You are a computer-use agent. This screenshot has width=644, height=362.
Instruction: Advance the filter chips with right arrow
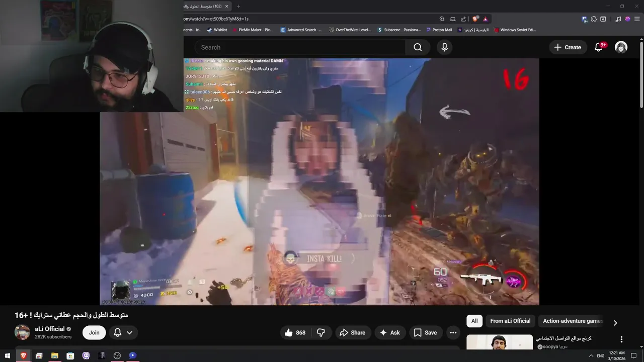point(615,323)
